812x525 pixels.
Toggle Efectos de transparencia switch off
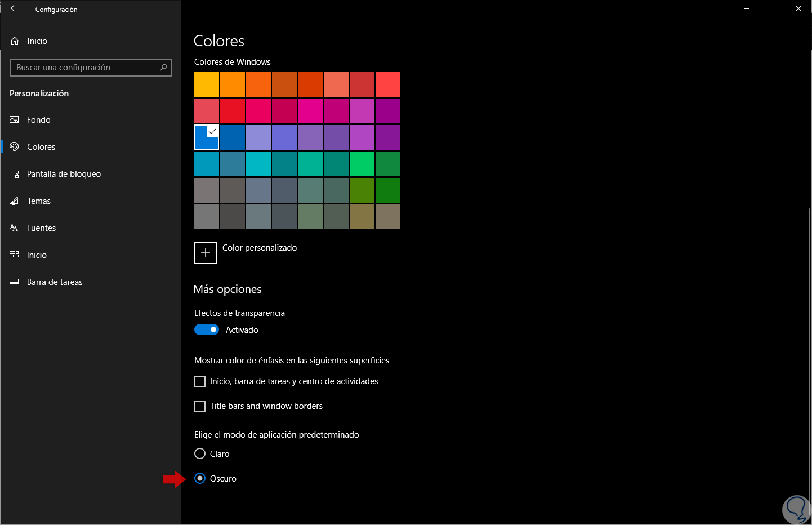[x=207, y=330]
